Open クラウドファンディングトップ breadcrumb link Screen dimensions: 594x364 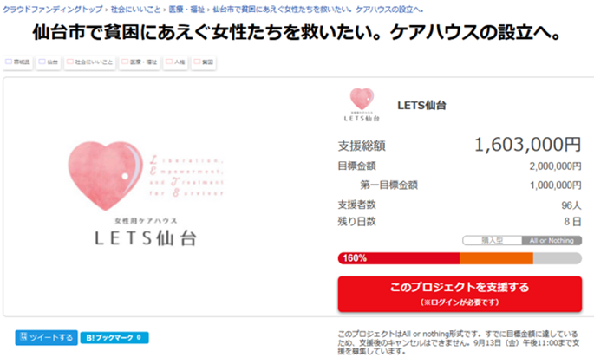53,9
